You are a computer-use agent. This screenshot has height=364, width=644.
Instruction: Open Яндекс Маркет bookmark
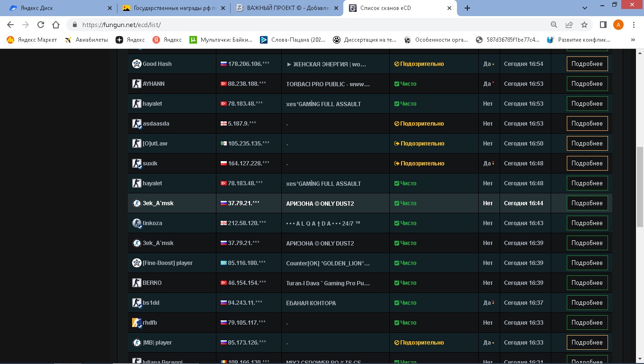tap(32, 40)
